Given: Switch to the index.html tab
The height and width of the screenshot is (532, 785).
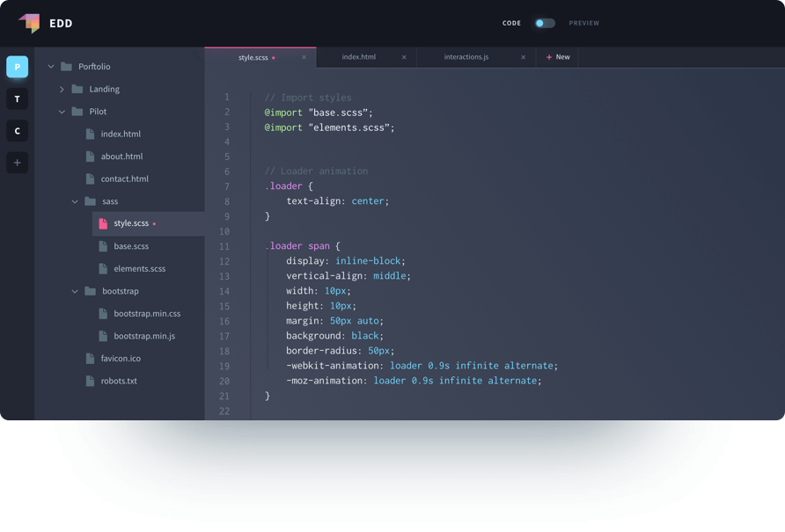Looking at the screenshot, I should 359,57.
